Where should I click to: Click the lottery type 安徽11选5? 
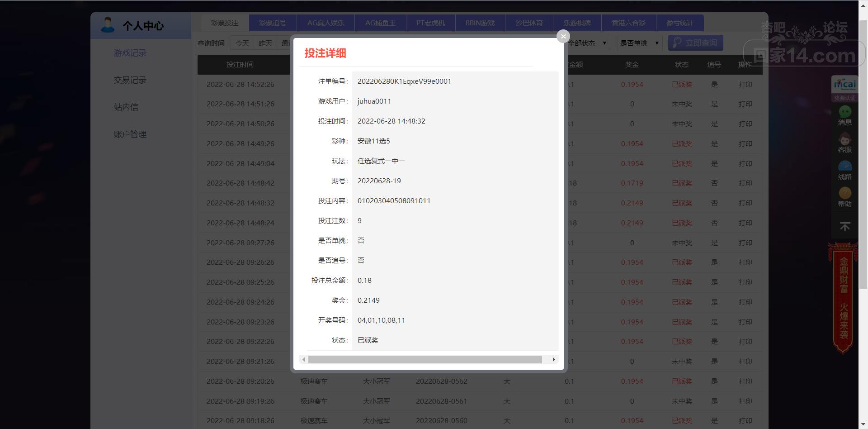point(374,141)
